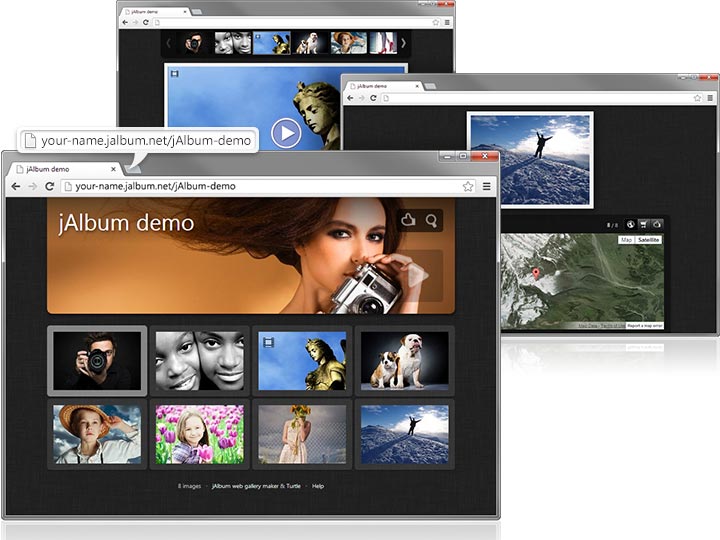Click the like (thumbs up) icon on the album header

pos(408,220)
